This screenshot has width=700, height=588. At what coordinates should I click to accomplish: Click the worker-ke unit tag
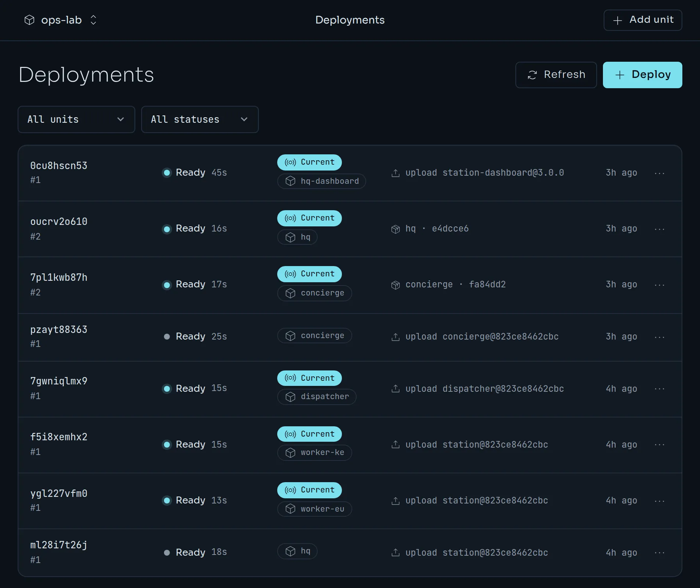tap(315, 452)
